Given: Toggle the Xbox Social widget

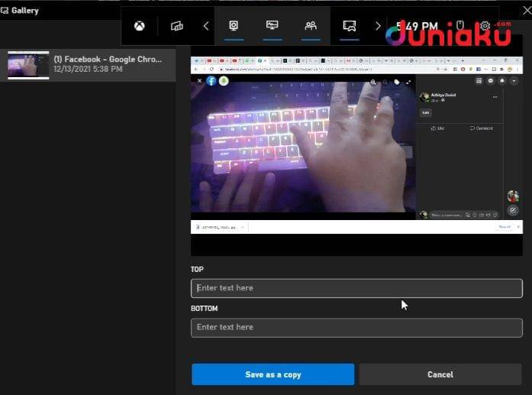Looking at the screenshot, I should [x=311, y=26].
